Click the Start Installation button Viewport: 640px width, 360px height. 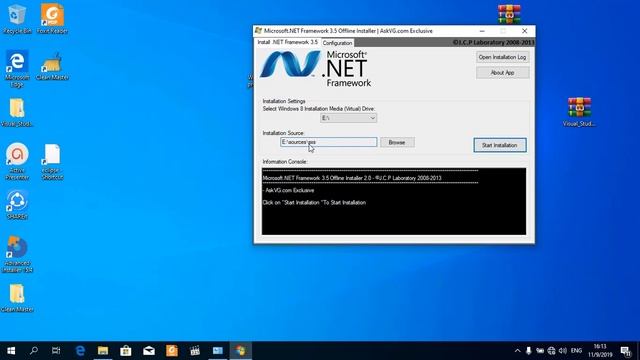(500, 145)
